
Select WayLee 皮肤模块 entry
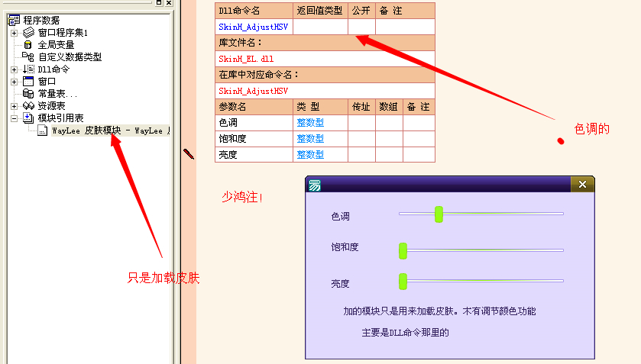[111, 130]
